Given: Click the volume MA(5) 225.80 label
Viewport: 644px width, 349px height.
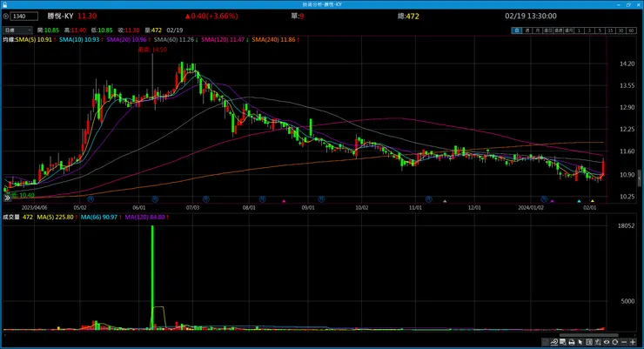Looking at the screenshot, I should click(57, 218).
